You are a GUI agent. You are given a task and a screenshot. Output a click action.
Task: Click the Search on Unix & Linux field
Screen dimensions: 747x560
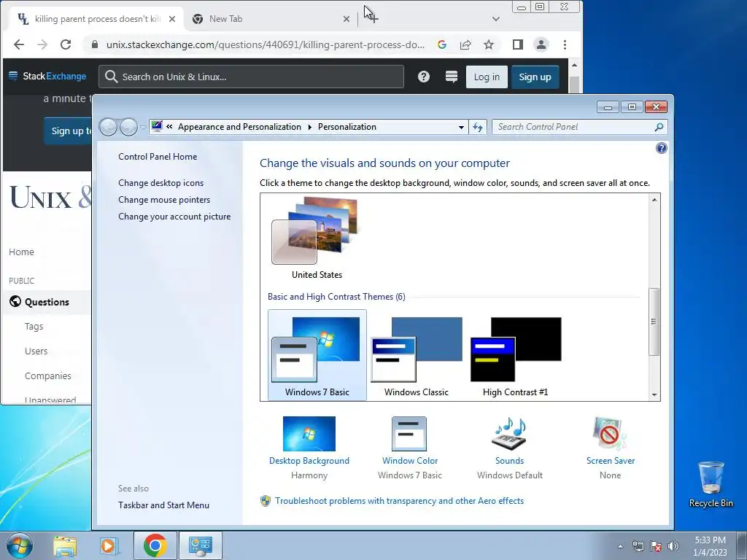pyautogui.click(x=251, y=77)
